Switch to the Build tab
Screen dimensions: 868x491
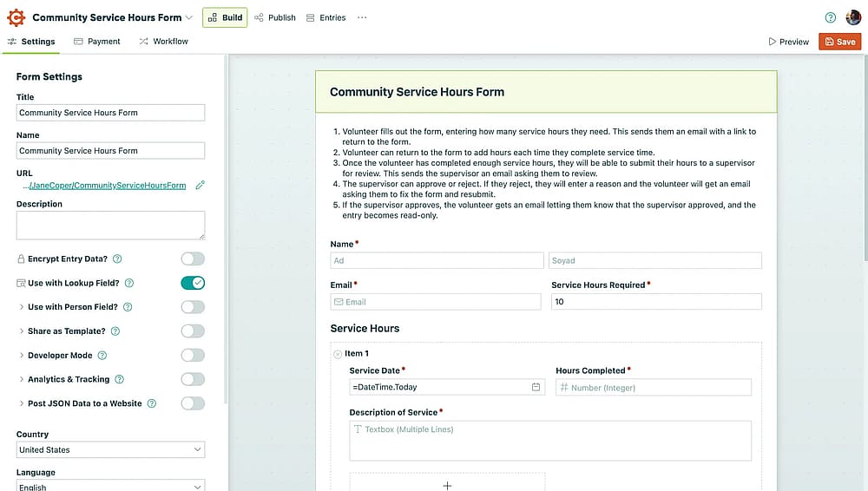[x=225, y=17]
